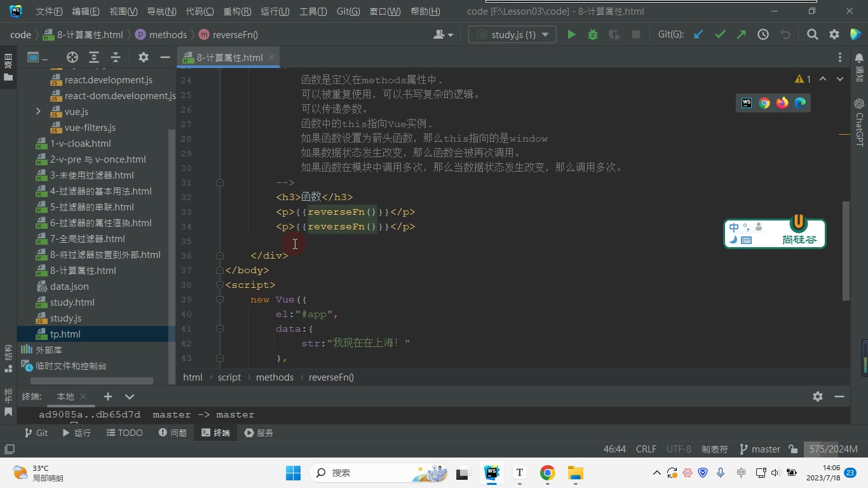Image resolution: width=868 pixels, height=488 pixels.
Task: Click the memory indicator 575/2024M
Action: click(x=834, y=449)
